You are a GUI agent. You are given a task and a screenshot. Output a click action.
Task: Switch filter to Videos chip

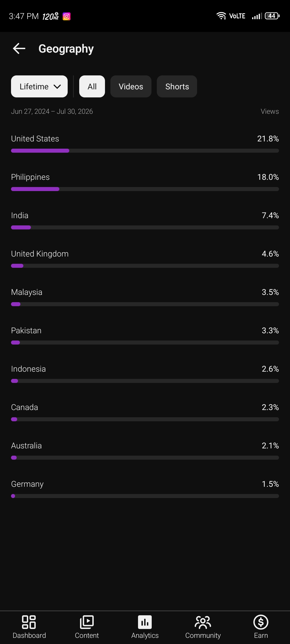tap(131, 86)
